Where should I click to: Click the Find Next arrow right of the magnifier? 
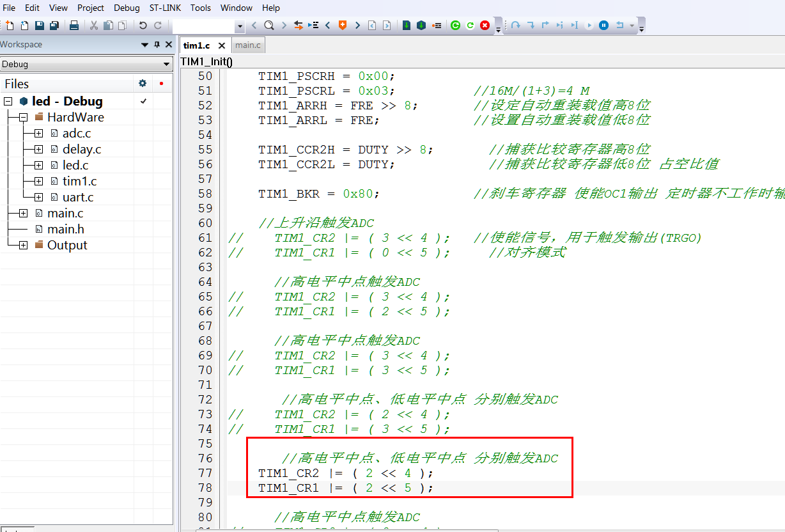284,26
